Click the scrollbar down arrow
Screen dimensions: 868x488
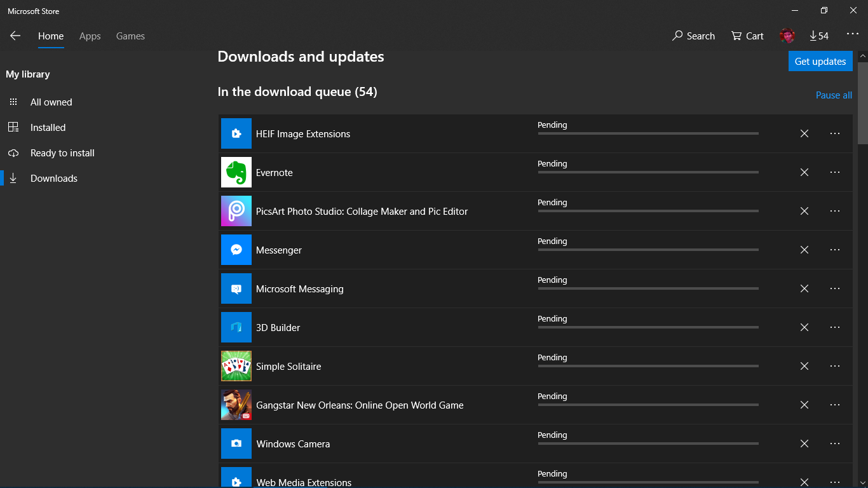click(863, 482)
